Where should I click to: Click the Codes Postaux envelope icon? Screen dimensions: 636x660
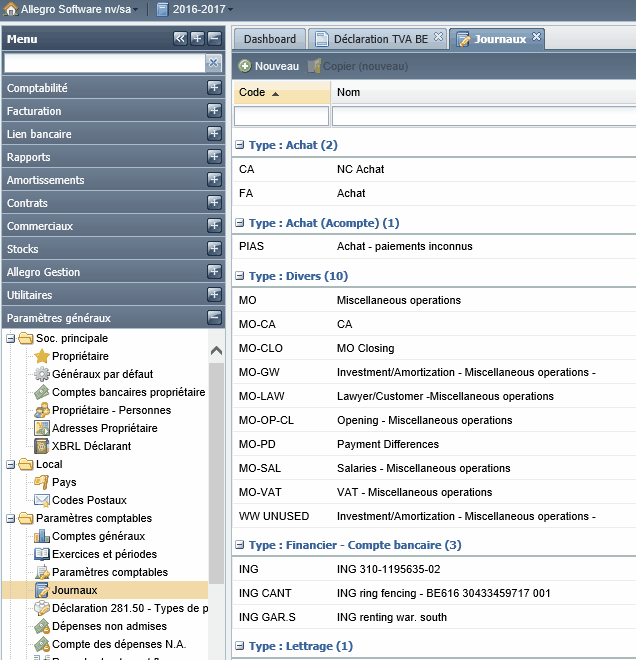click(x=42, y=500)
